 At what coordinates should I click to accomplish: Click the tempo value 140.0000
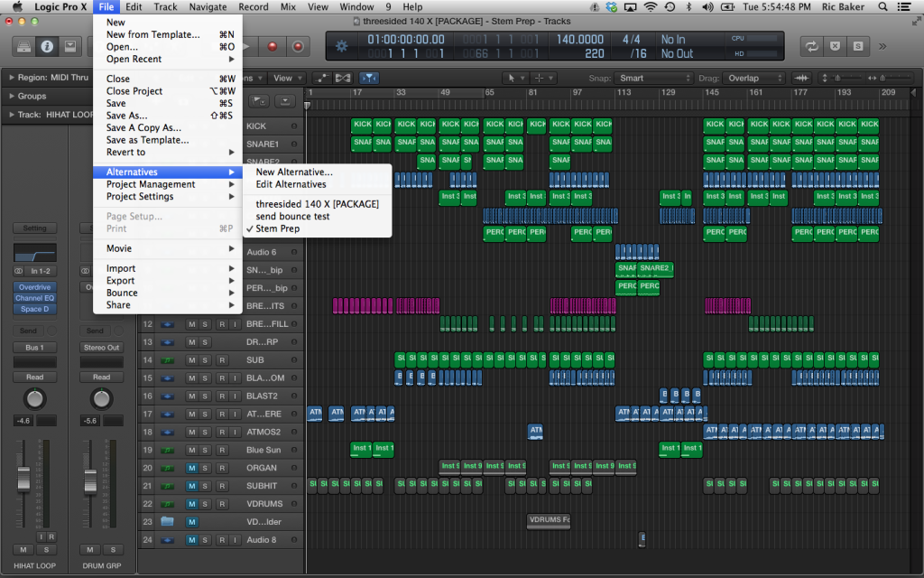click(580, 40)
